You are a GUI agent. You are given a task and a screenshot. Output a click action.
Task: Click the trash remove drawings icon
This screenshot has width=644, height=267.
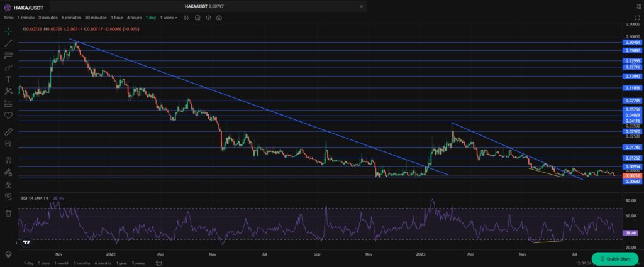[8, 213]
